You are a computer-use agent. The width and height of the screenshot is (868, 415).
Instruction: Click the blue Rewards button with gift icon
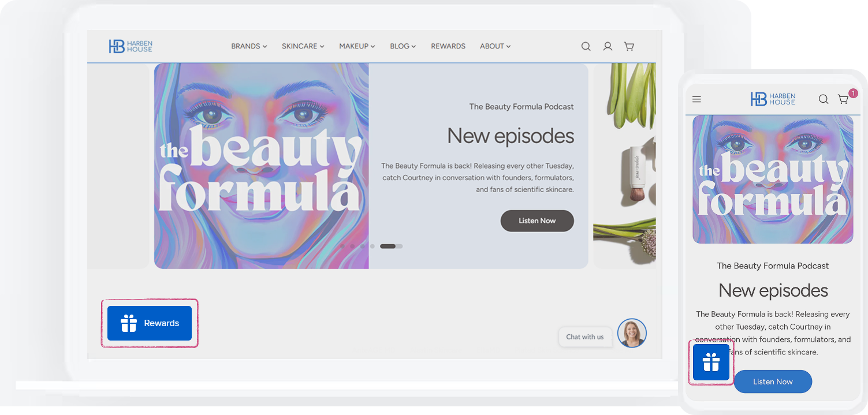(x=150, y=323)
